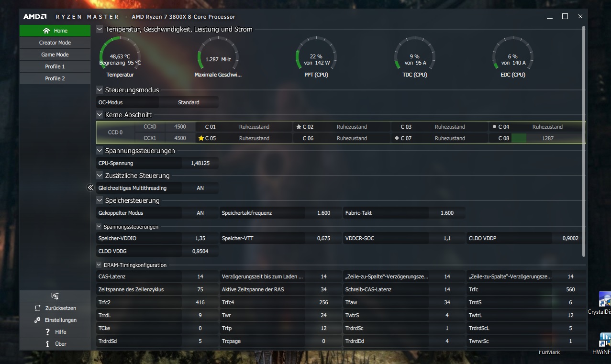Click the CCD 0 cell
Image resolution: width=611 pixels, height=364 pixels.
tap(115, 132)
